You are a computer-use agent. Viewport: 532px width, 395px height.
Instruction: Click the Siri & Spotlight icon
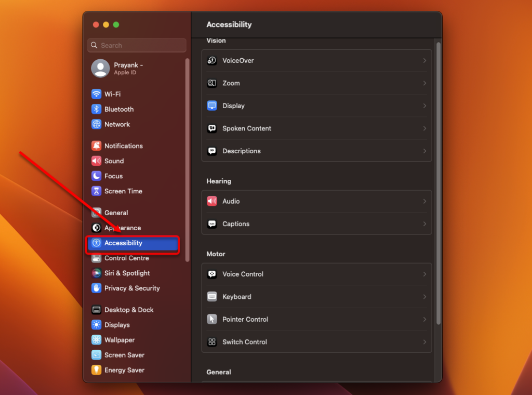pos(96,273)
